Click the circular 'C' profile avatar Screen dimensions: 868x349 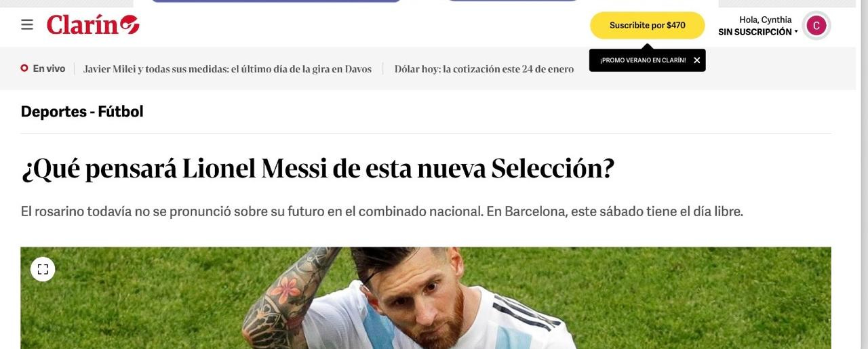(816, 26)
